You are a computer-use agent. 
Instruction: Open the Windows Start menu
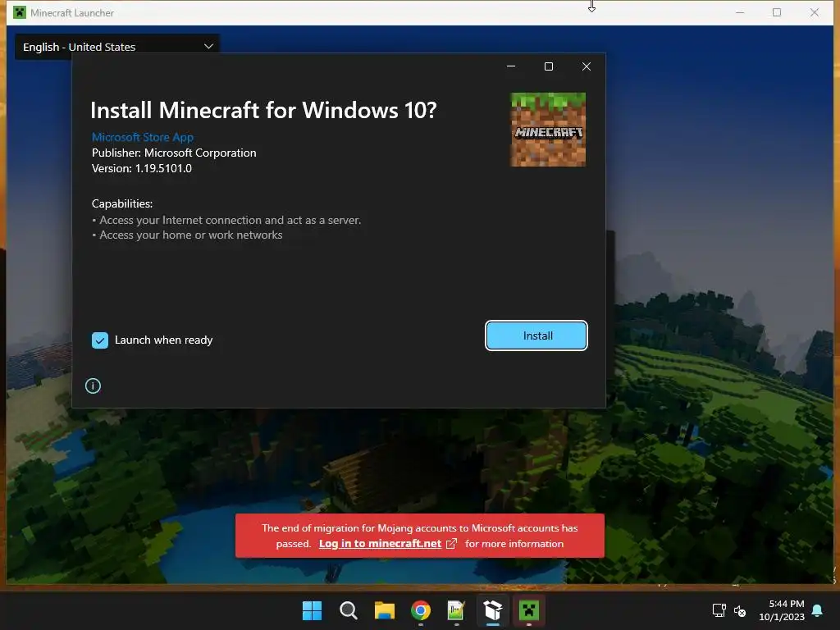click(312, 610)
